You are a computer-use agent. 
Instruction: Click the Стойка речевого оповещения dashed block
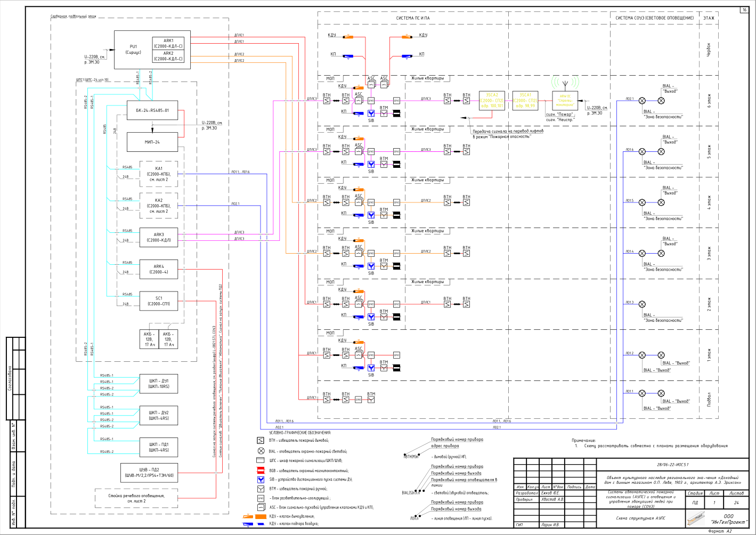[x=136, y=498]
